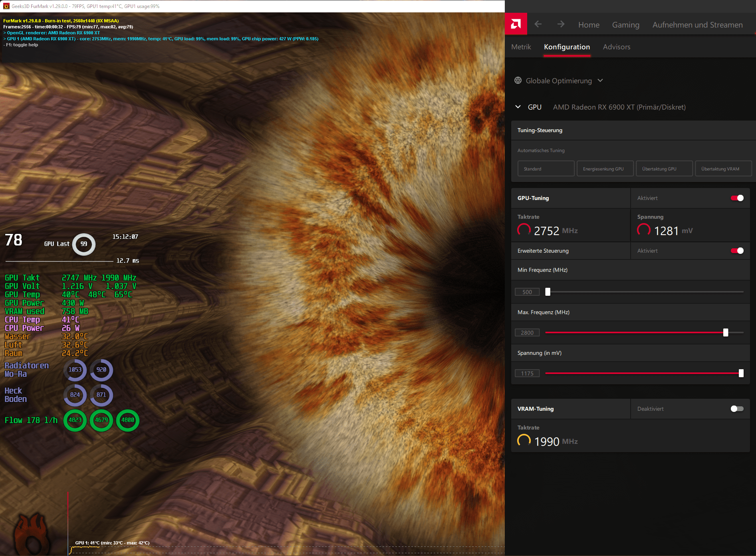Switch to the Metrik tab
This screenshot has height=556, width=756.
(521, 47)
